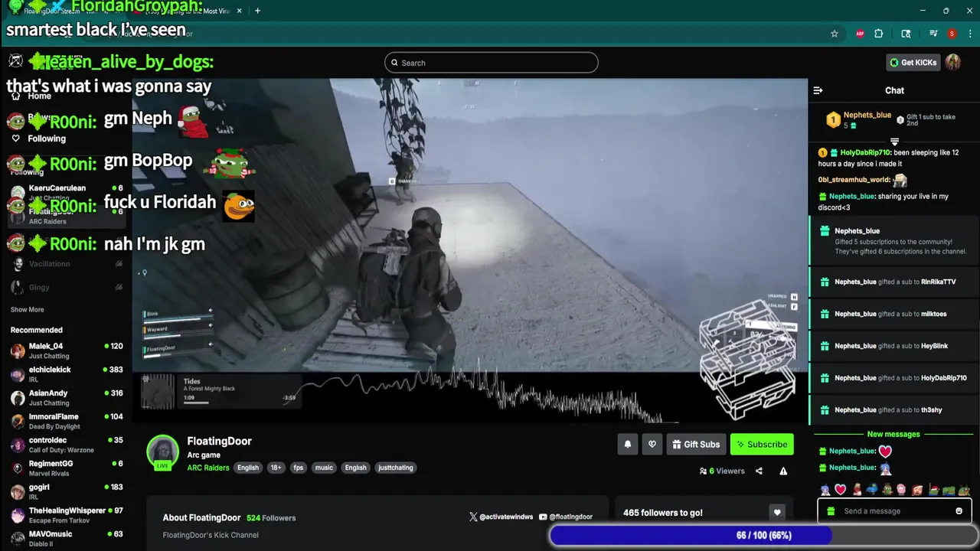980x551 pixels.
Task: Open the user avatar menu next to Get KICKs
Action: click(953, 63)
